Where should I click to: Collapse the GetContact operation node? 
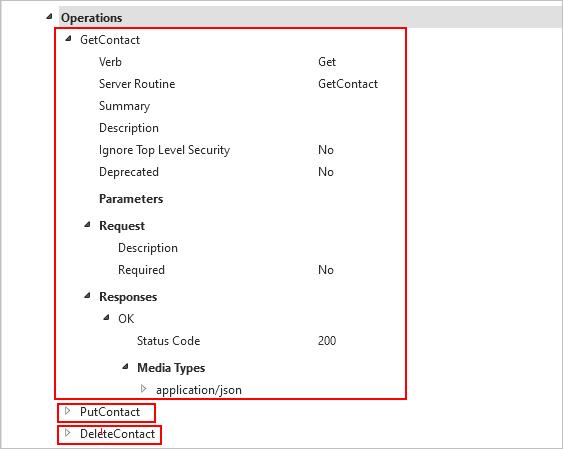click(x=69, y=39)
